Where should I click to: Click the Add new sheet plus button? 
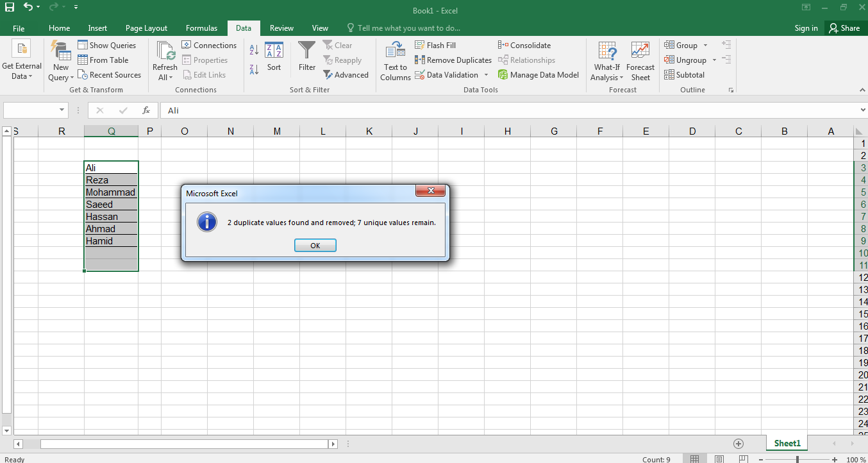[739, 444]
